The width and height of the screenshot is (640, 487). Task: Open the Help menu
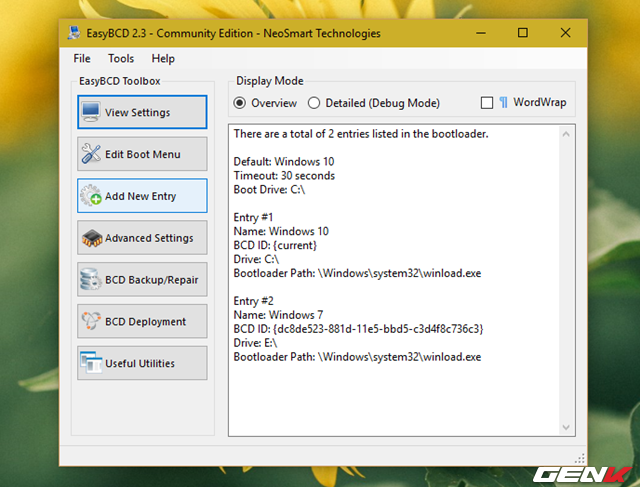[163, 59]
